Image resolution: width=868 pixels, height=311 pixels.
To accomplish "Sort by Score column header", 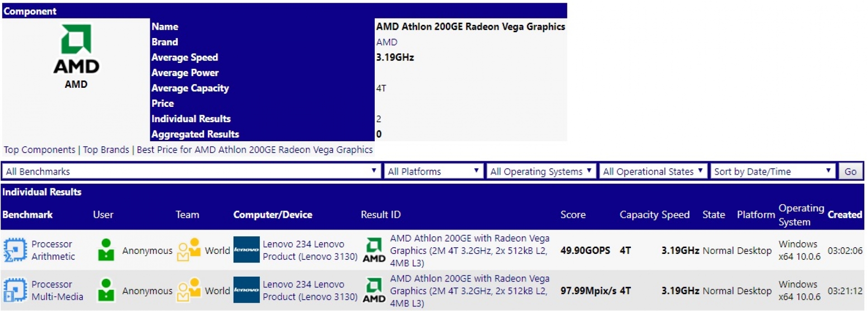I will coord(573,215).
